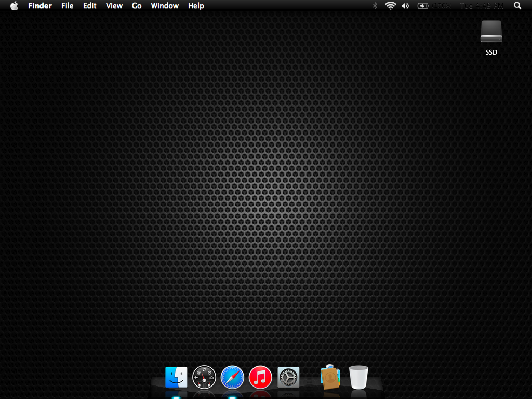Viewport: 532px width, 399px height.
Task: Open the Go menu
Action: click(x=137, y=6)
